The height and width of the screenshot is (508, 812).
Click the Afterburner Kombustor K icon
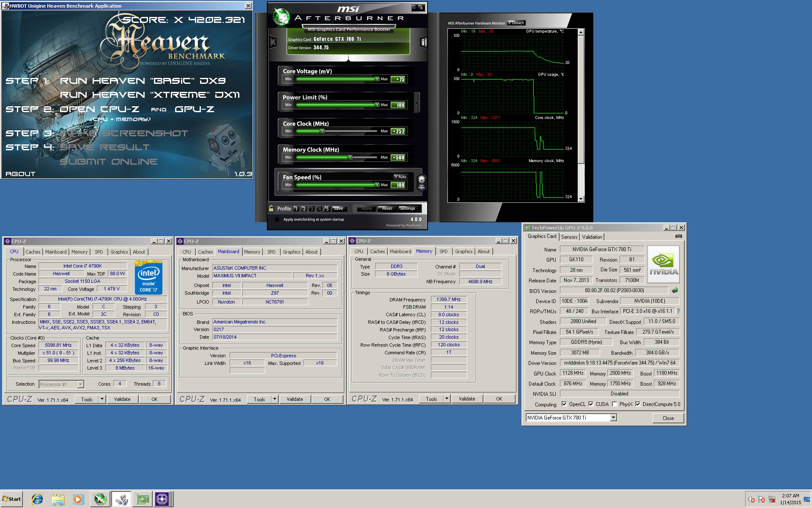point(273,42)
